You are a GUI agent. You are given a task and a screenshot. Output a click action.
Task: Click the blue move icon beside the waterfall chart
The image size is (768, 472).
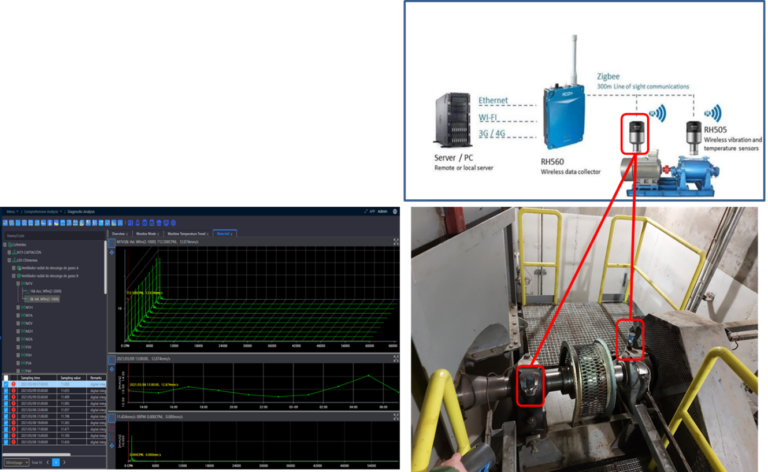(x=112, y=253)
